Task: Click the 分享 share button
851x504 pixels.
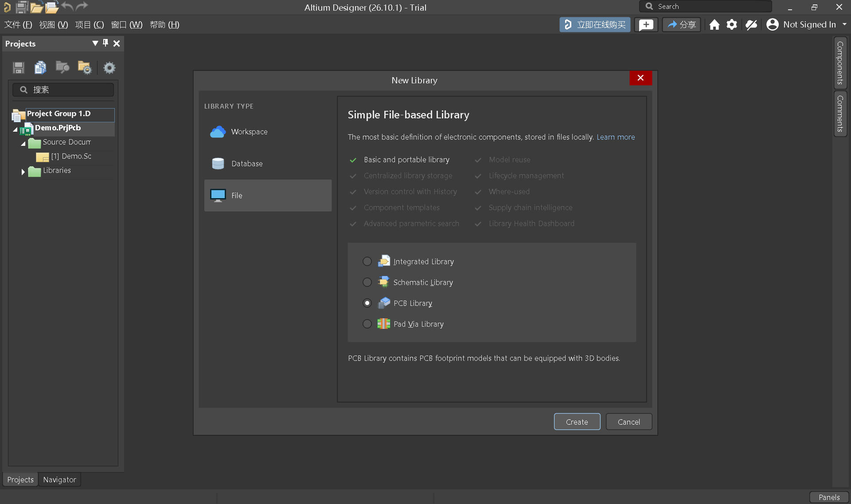Action: [x=682, y=25]
